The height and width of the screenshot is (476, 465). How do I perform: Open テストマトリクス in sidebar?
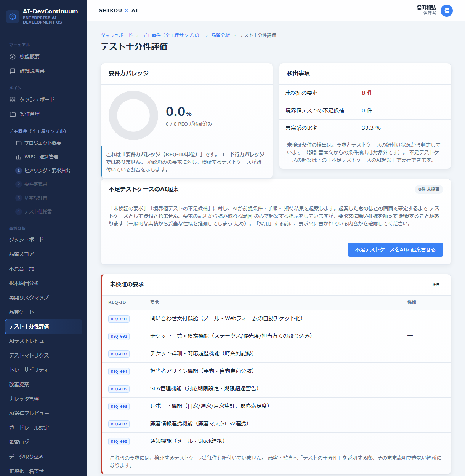coord(43,356)
